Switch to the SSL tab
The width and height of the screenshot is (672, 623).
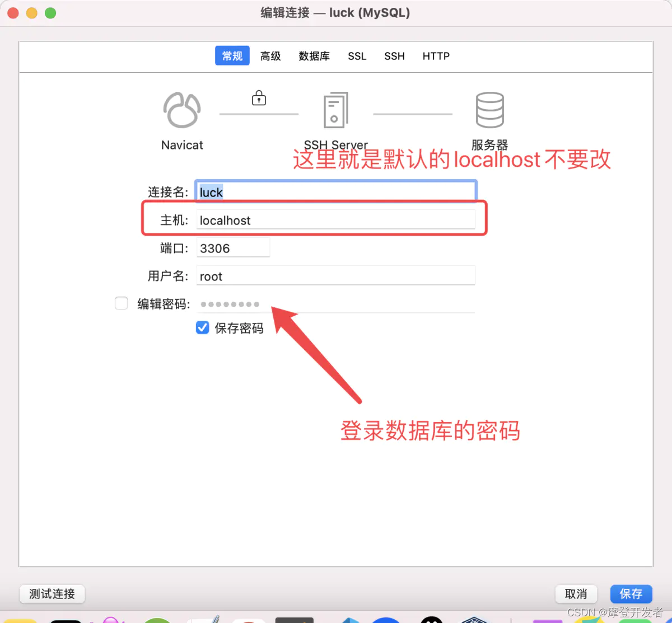tap(357, 56)
